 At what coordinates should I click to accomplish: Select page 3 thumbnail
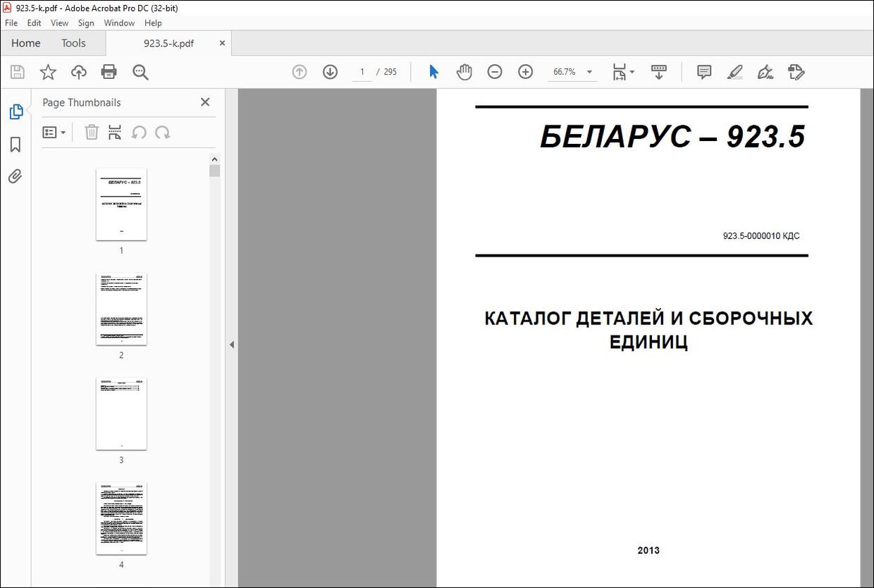[x=121, y=413]
